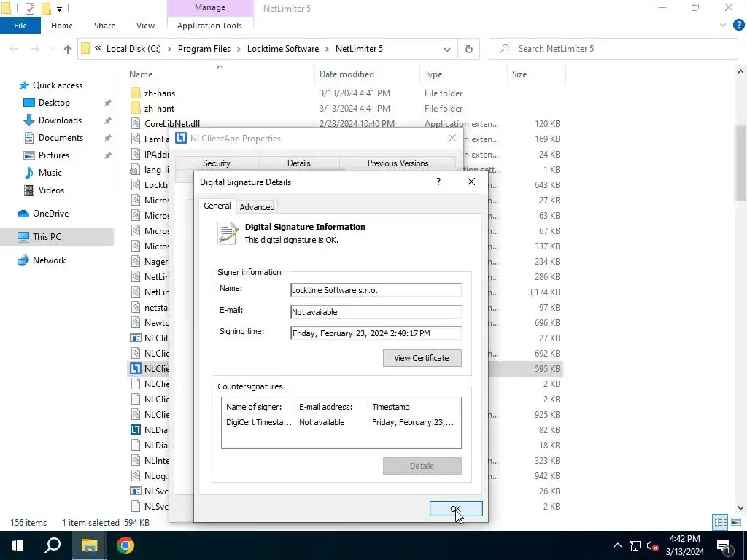Select the zh-hans folder
Screen dimensions: 747x560
click(x=160, y=93)
